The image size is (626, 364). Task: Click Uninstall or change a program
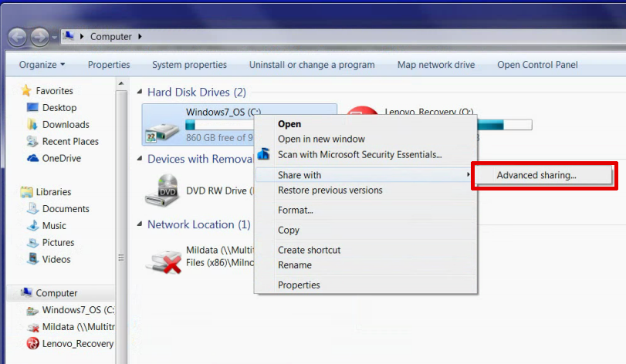[x=312, y=65]
